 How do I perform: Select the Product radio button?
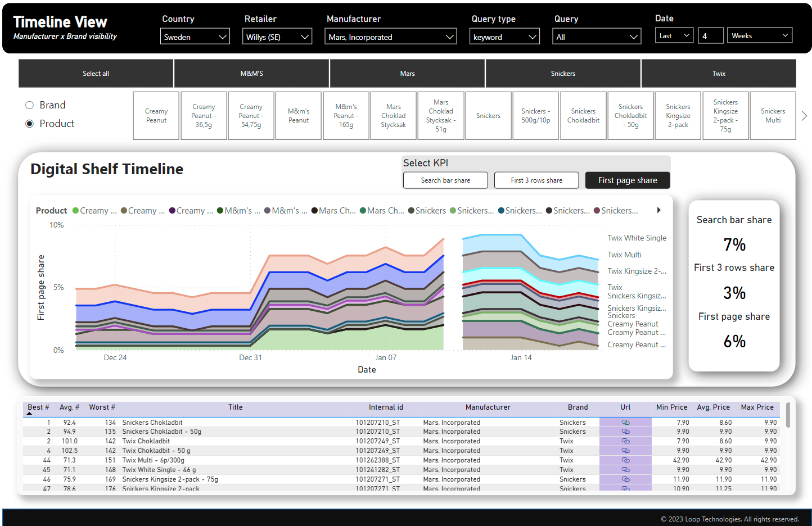coord(30,124)
